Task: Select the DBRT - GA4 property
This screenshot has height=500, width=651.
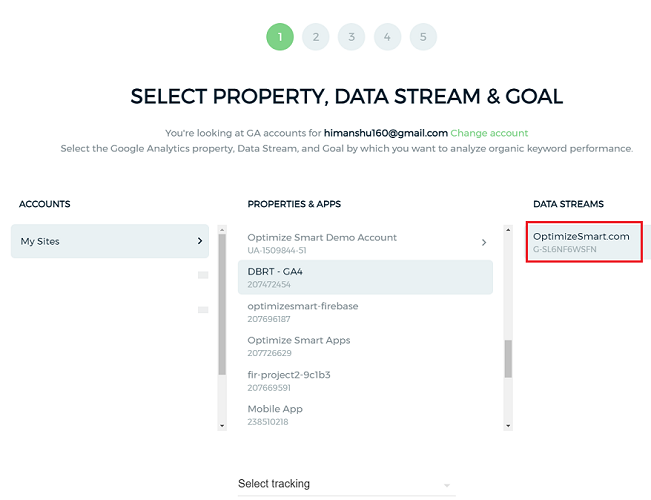Action: tap(365, 277)
